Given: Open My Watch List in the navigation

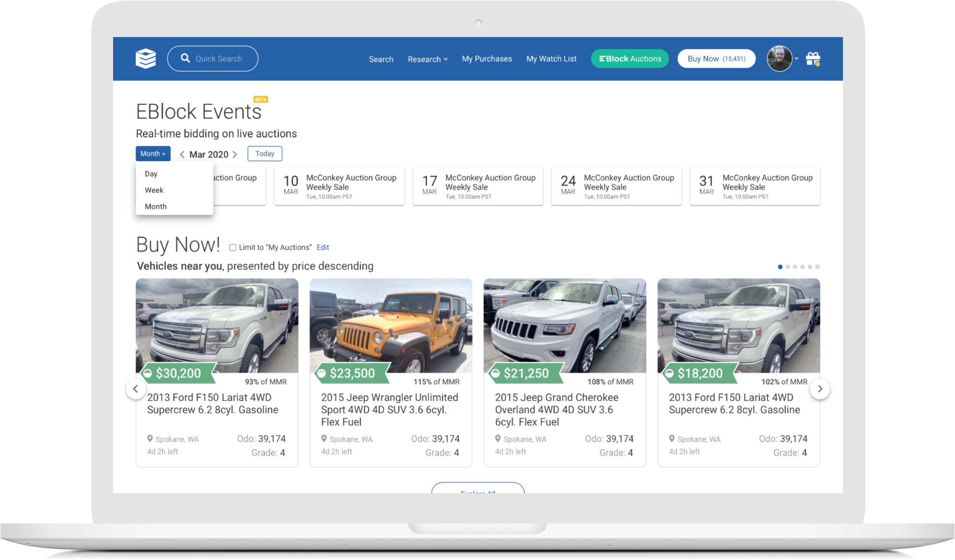Looking at the screenshot, I should click(x=551, y=59).
